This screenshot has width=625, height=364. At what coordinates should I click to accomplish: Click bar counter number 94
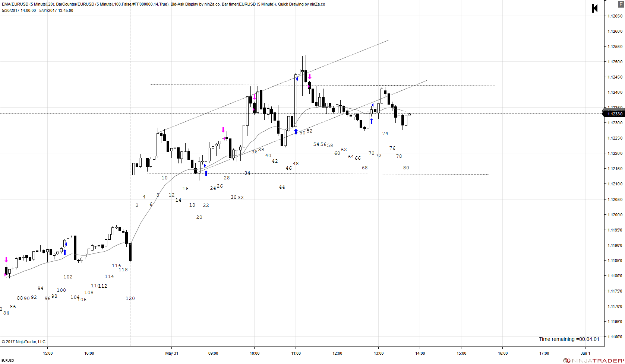click(x=41, y=288)
